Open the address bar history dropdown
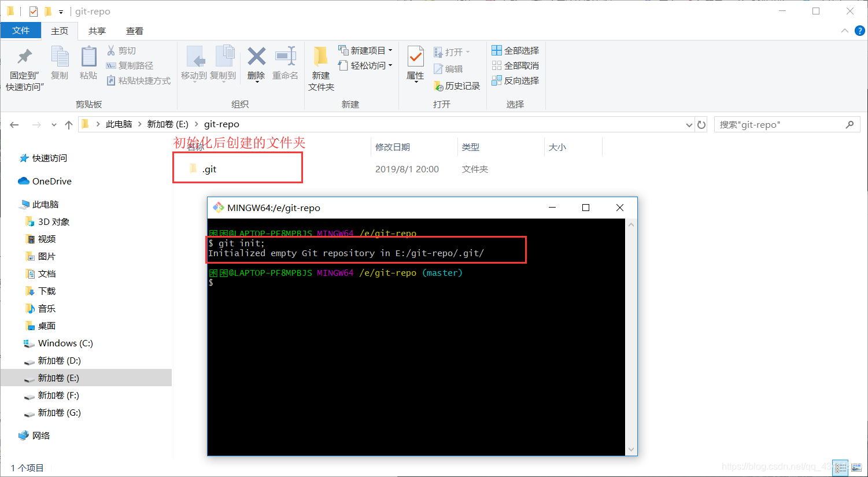This screenshot has height=477, width=868. pos(689,125)
